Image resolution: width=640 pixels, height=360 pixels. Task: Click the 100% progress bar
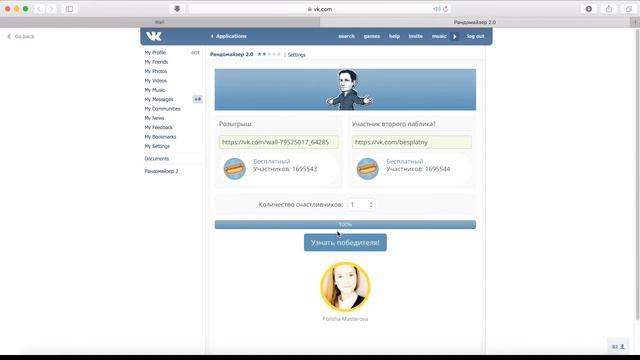(x=345, y=225)
